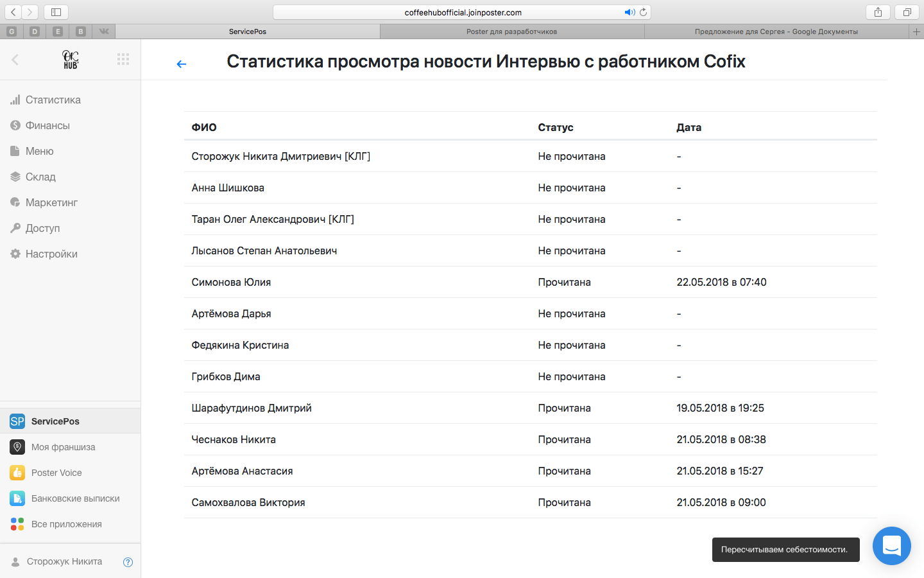Open the Финансы menu item
The image size is (924, 578).
click(x=47, y=125)
